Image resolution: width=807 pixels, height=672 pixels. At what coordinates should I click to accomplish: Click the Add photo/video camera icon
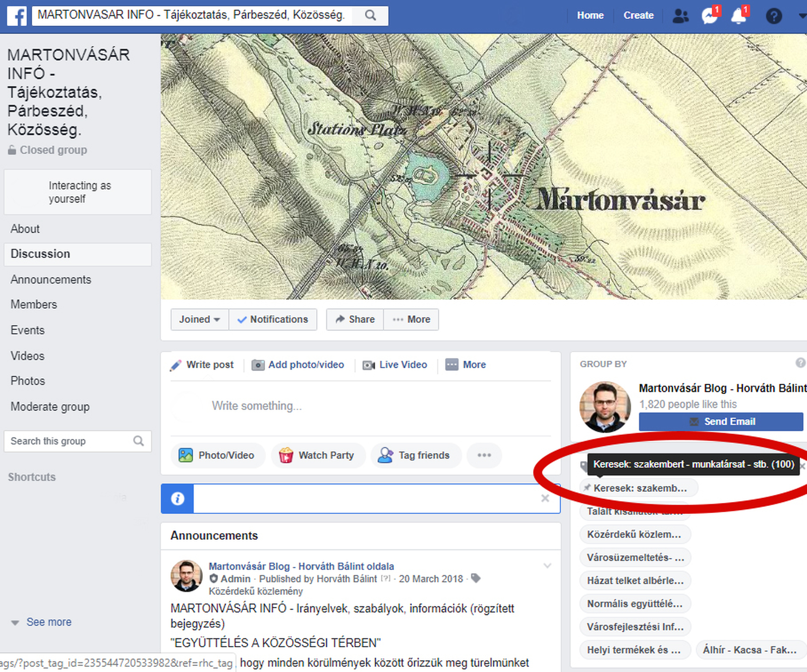point(258,365)
